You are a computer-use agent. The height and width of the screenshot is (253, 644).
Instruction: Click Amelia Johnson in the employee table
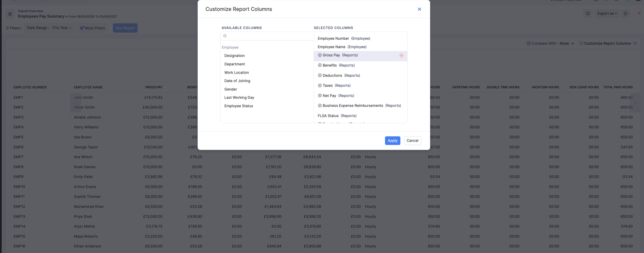coord(87,117)
